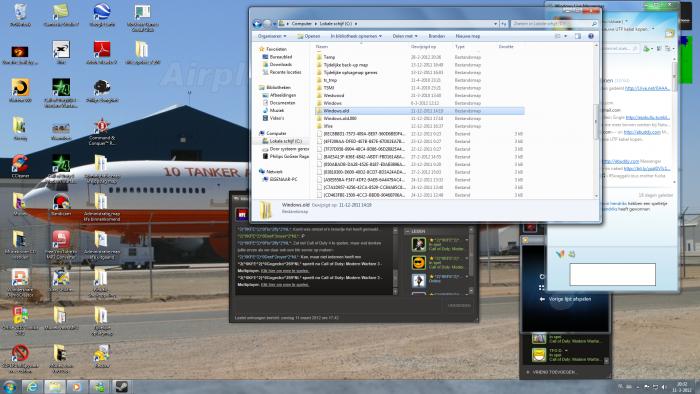
Task: Click the Explorer help question-mark icon
Action: point(591,36)
